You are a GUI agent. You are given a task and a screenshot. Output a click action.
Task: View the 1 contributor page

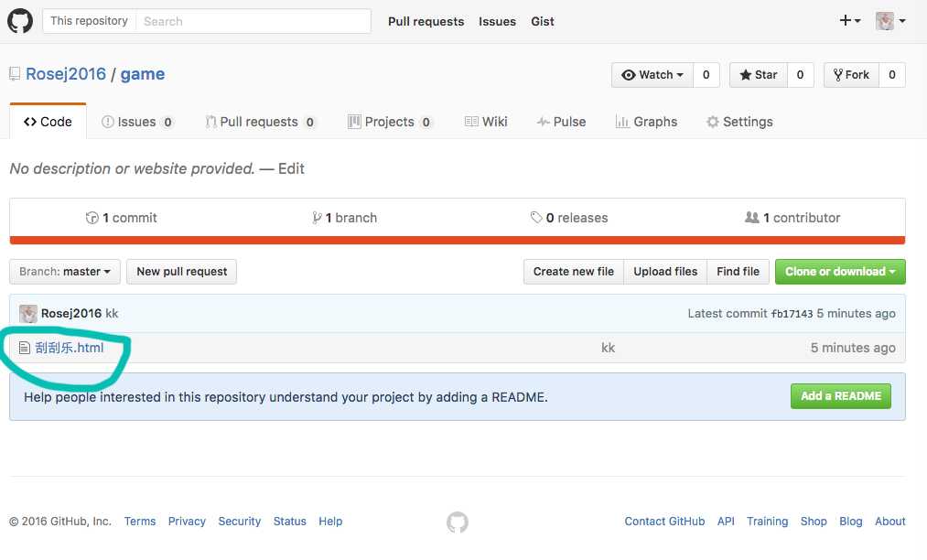tap(792, 218)
